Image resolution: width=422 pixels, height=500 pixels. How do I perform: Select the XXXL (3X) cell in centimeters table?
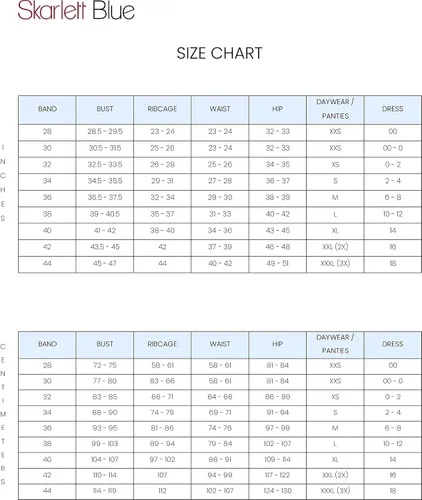click(335, 491)
